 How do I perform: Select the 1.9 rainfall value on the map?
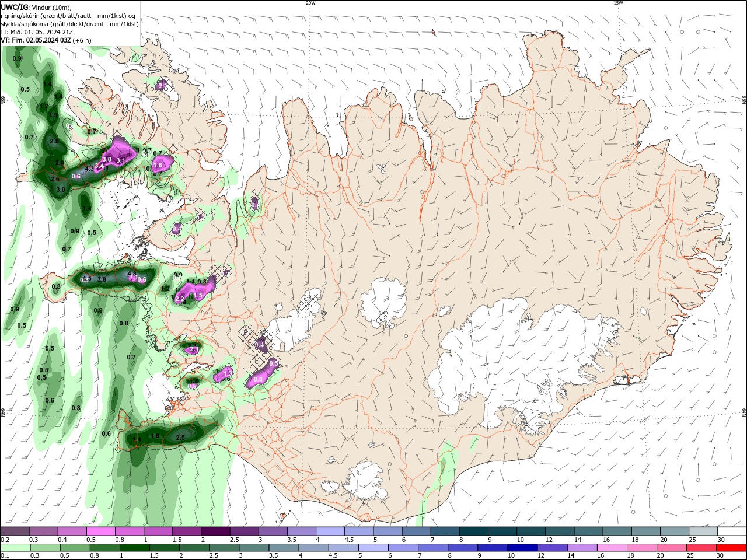click(53, 116)
